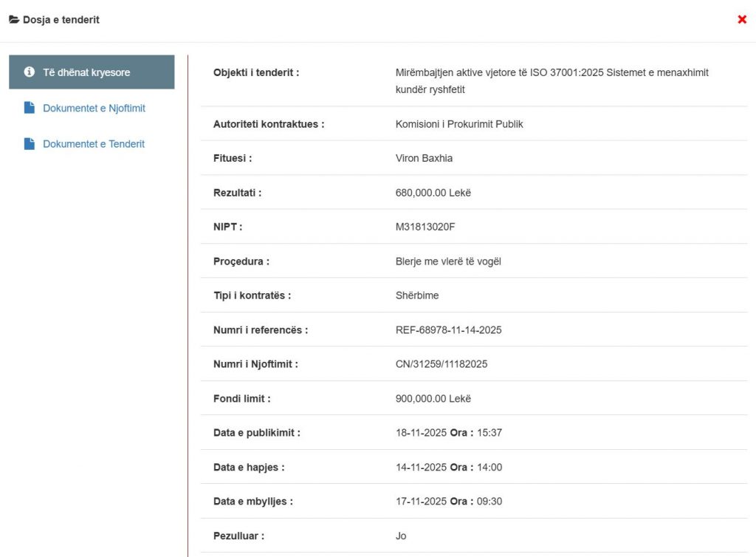Select the winner name Viron Baxhia
The height and width of the screenshot is (557, 756).
coord(422,159)
